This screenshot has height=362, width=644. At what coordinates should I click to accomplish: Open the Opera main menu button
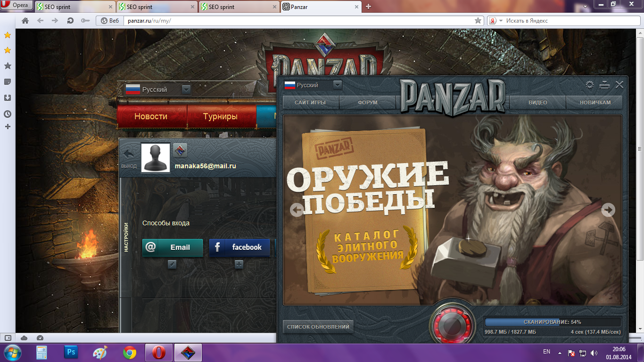17,6
